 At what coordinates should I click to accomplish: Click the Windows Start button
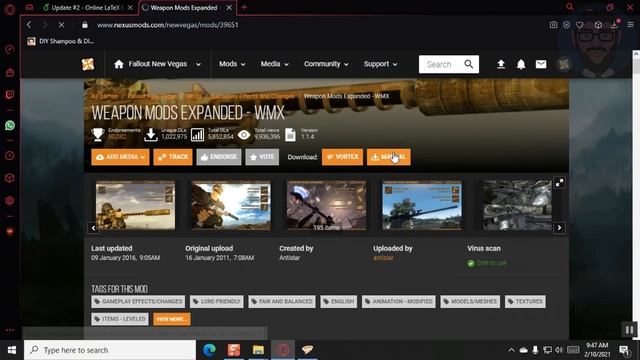click(x=12, y=350)
